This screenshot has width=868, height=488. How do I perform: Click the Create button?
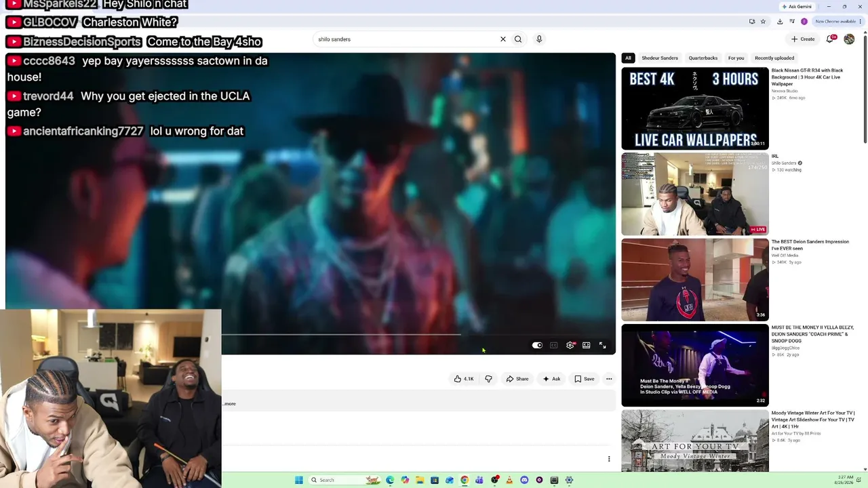[804, 39]
